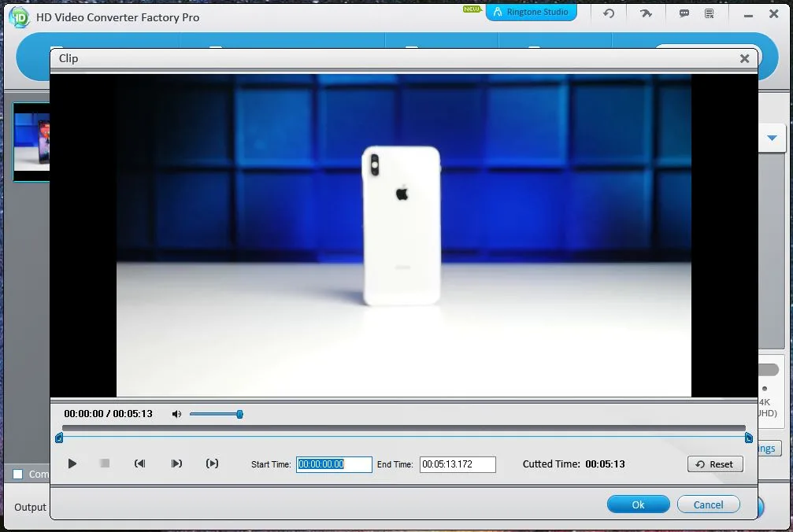The height and width of the screenshot is (532, 793).
Task: Close the Clip dialog window
Action: pos(744,58)
